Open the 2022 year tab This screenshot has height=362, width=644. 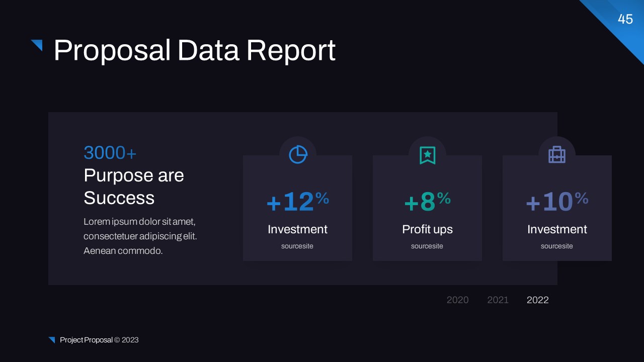click(537, 300)
